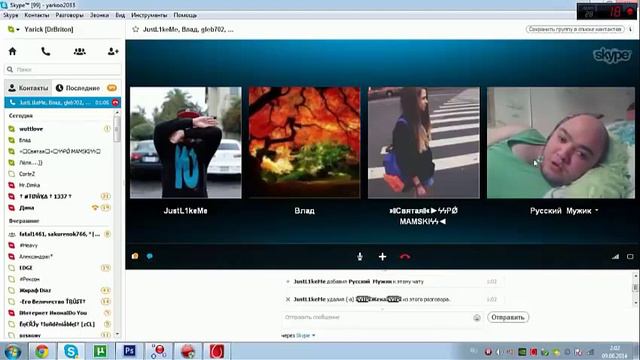Open the Вид menu
This screenshot has height=360, width=640.
tap(120, 15)
